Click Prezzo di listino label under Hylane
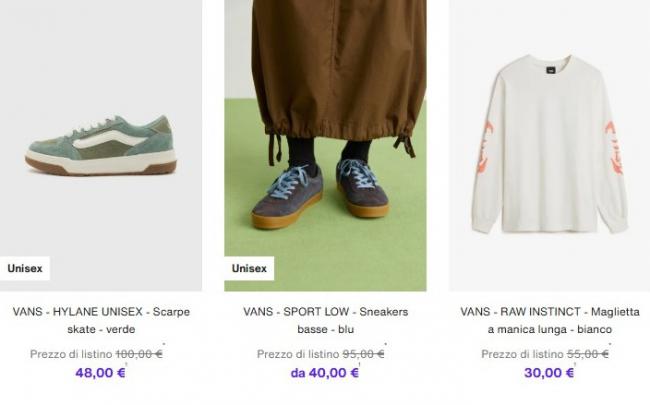This screenshot has height=405, width=650. (x=71, y=354)
